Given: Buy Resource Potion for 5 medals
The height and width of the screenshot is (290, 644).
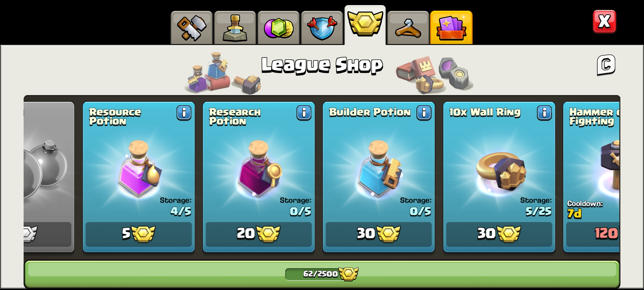Looking at the screenshot, I should 139,234.
